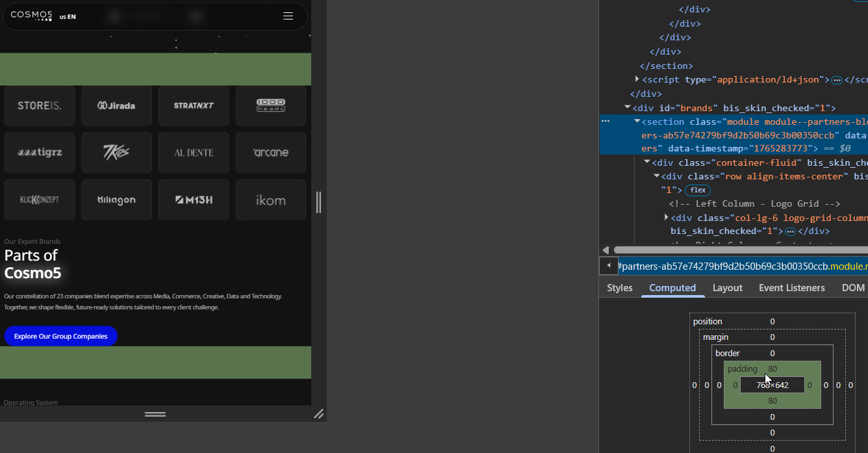Viewport: 868px width, 453px height.
Task: Click horizontal scrollbar left arrow in Elements
Action: [606, 250]
